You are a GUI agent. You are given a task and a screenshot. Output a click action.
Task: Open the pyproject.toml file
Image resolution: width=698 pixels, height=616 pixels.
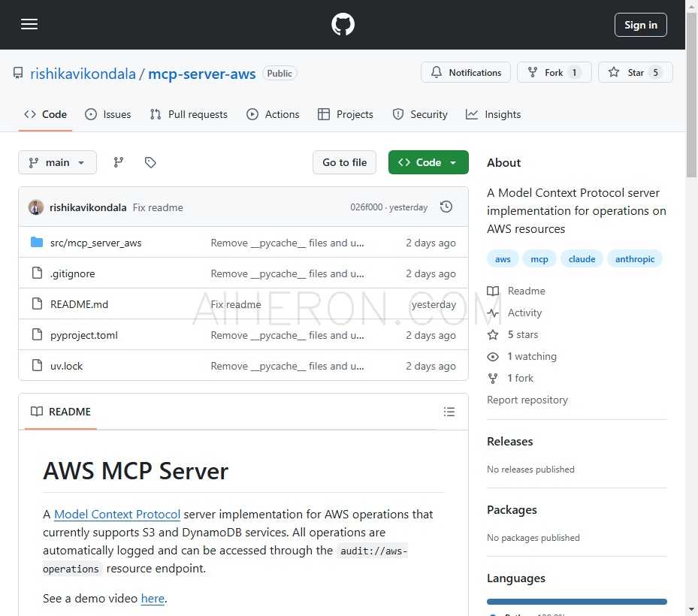(x=84, y=335)
